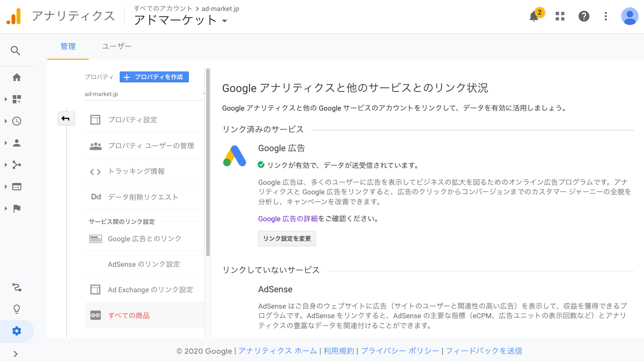
Task: Open Ad Exchange のリンク設定
Action: coord(145,290)
